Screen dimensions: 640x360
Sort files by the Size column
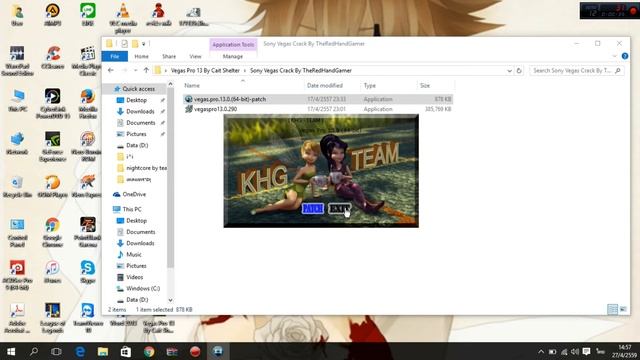(x=425, y=85)
